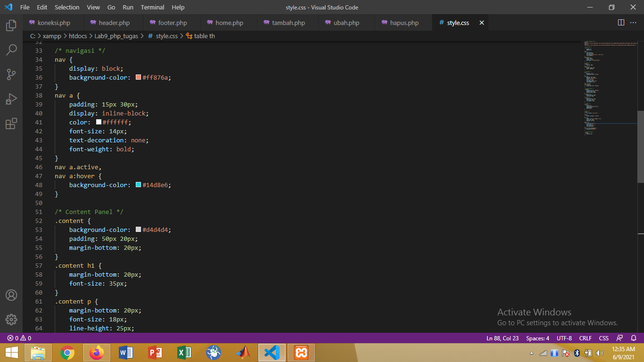Open the View menu
This screenshot has width=644, height=362.
point(93,7)
